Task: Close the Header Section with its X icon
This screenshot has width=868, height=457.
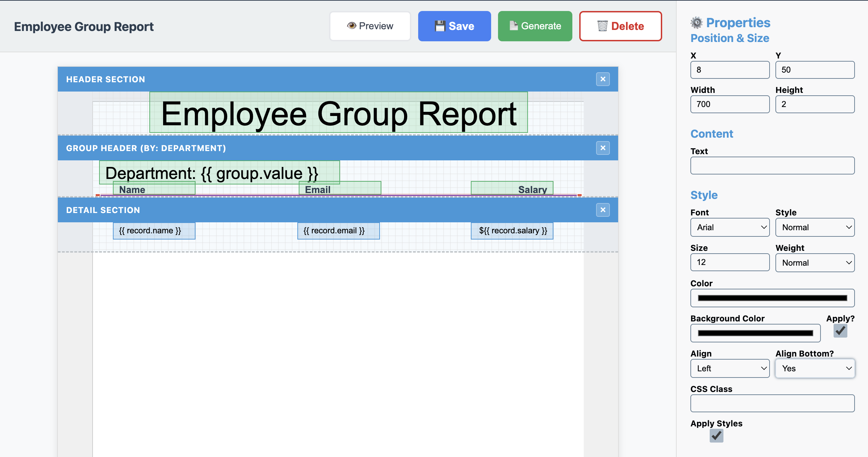Action: 603,79
